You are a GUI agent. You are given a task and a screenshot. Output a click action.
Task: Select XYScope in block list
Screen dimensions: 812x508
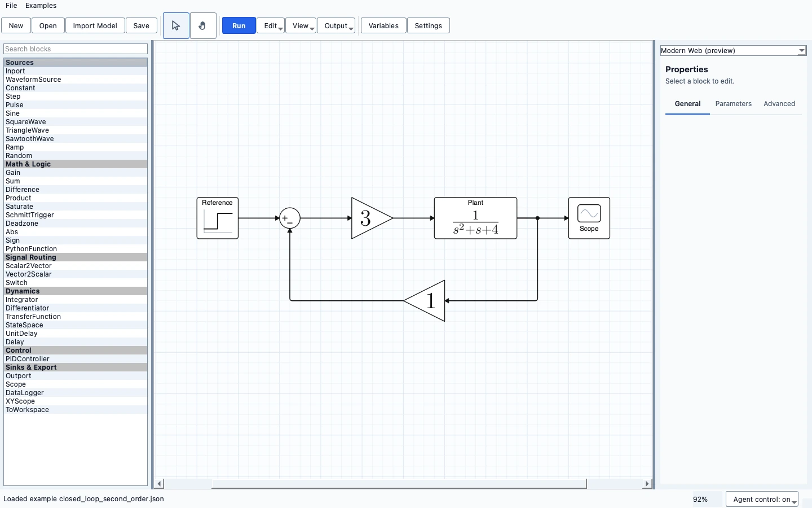[76, 401]
